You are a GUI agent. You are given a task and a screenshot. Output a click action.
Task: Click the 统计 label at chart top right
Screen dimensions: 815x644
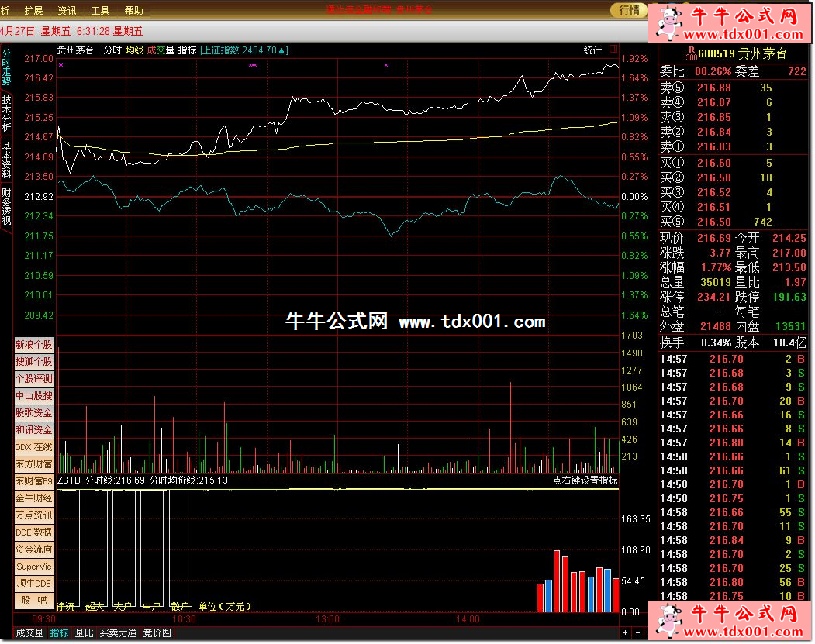point(592,50)
